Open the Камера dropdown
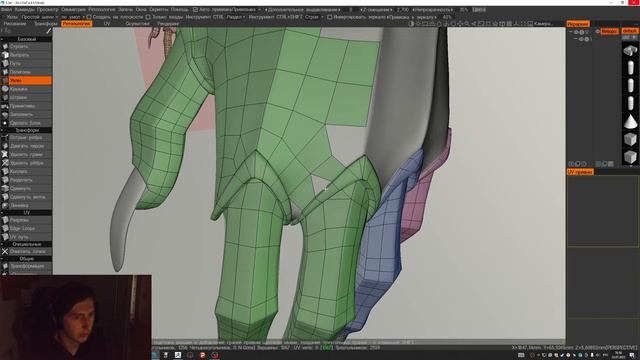The height and width of the screenshot is (360, 640). [x=543, y=24]
